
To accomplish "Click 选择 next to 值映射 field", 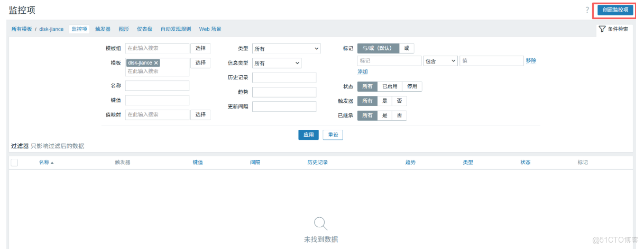I will click(x=200, y=114).
